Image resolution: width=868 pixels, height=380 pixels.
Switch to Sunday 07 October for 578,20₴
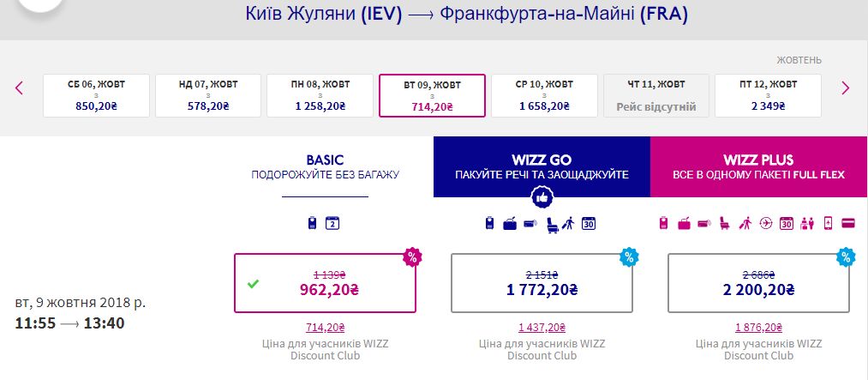pyautogui.click(x=208, y=95)
